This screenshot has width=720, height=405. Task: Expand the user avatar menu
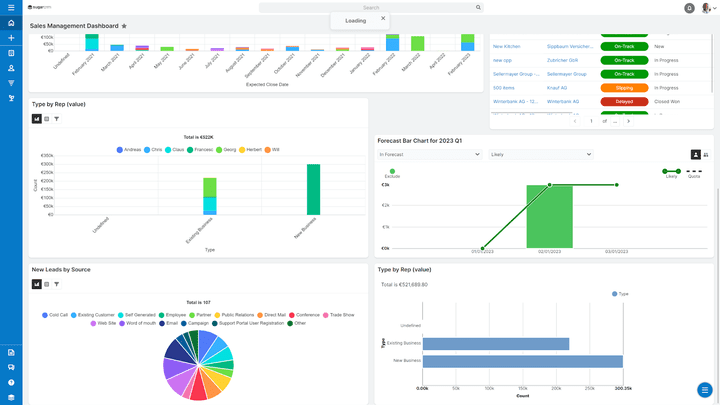pyautogui.click(x=708, y=8)
